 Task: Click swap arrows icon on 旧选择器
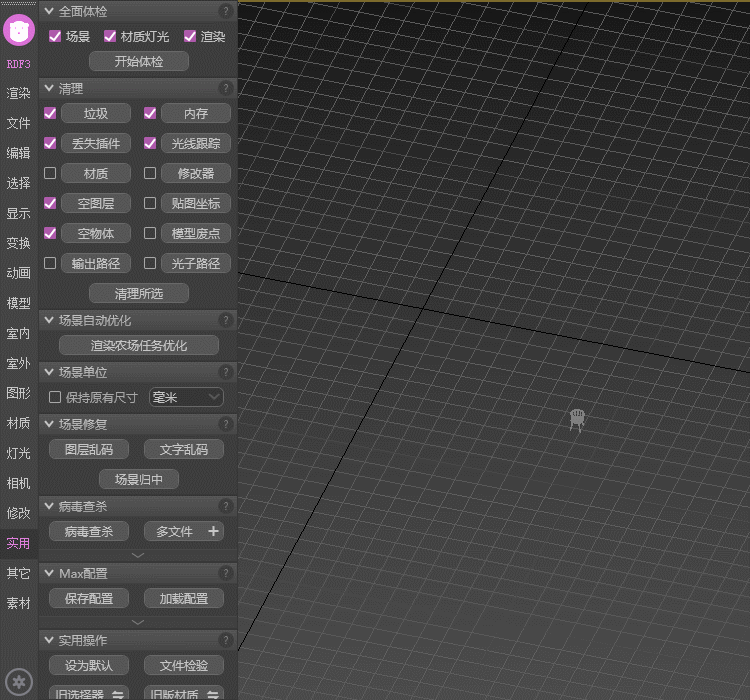click(118, 694)
